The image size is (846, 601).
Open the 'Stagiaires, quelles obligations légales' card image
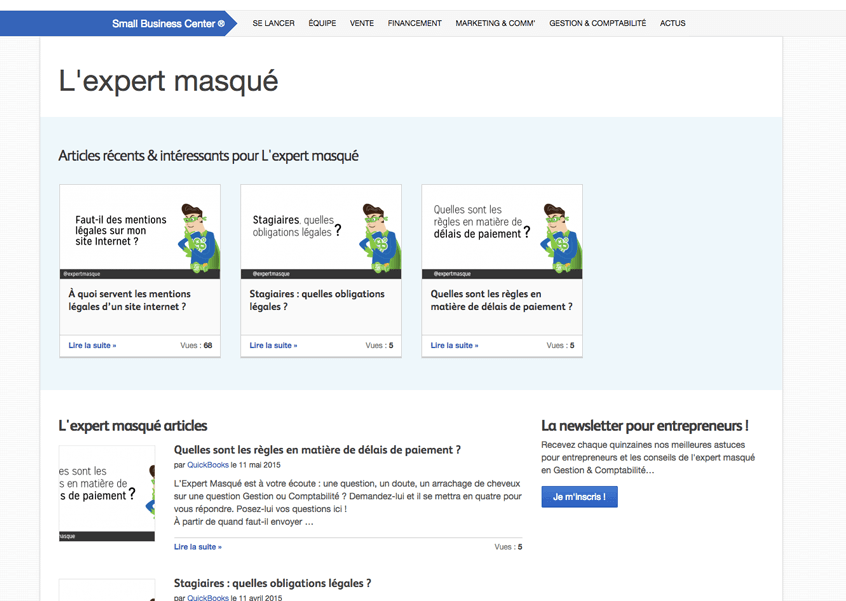pyautogui.click(x=321, y=231)
